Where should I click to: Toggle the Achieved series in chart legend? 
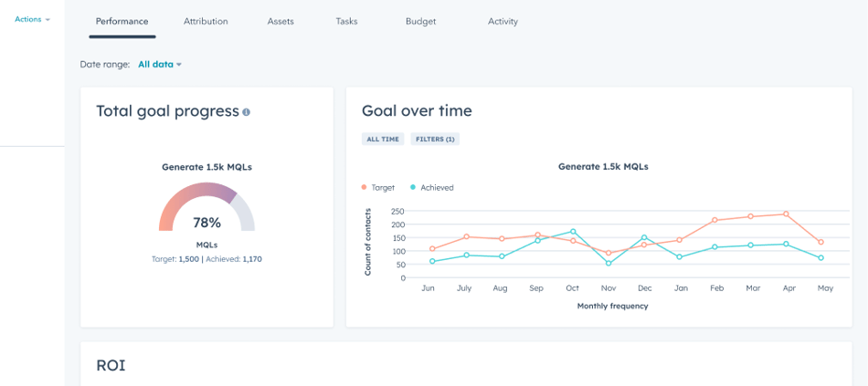[x=431, y=187]
